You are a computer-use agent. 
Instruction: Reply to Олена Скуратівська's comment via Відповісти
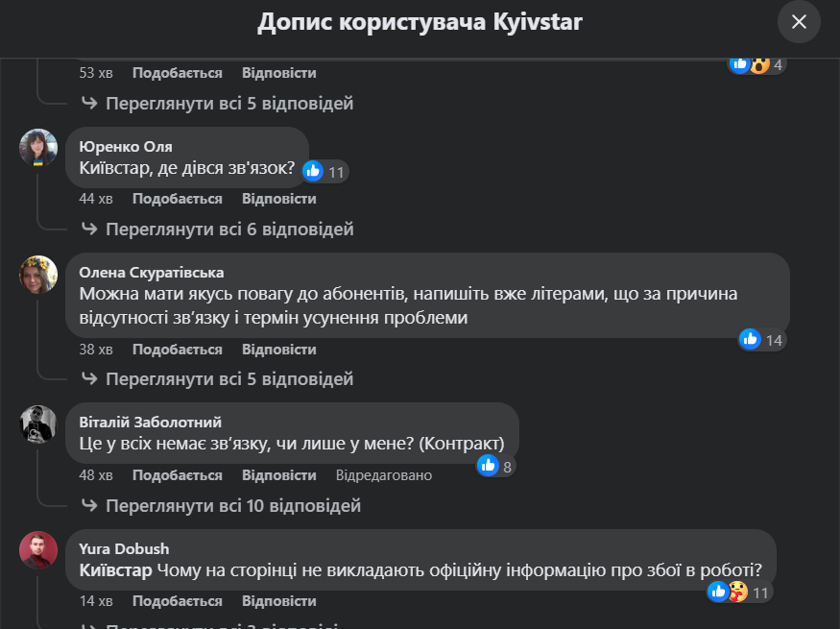(278, 350)
